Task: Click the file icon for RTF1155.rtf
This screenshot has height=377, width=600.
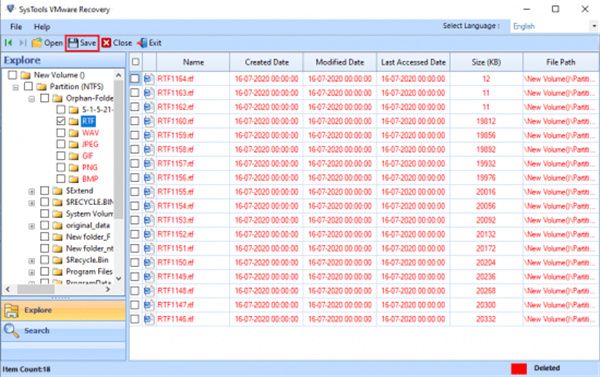Action: click(149, 192)
